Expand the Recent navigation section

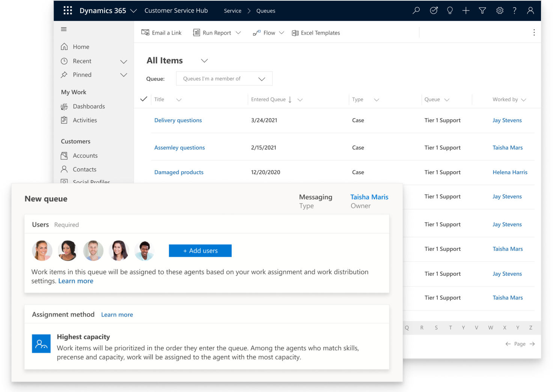pos(124,61)
